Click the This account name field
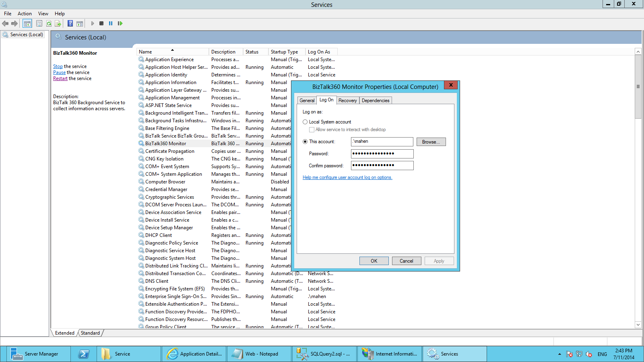This screenshot has height=362, width=644. (382, 142)
